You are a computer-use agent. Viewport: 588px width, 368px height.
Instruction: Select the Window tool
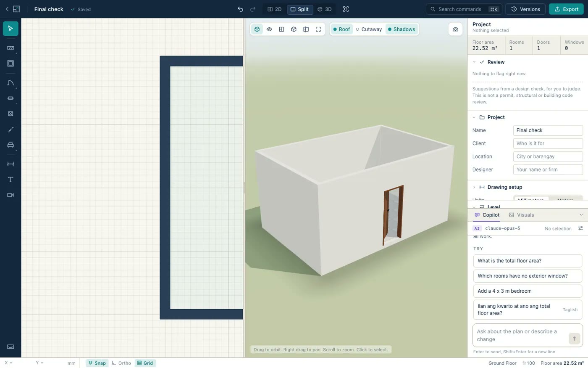[10, 98]
